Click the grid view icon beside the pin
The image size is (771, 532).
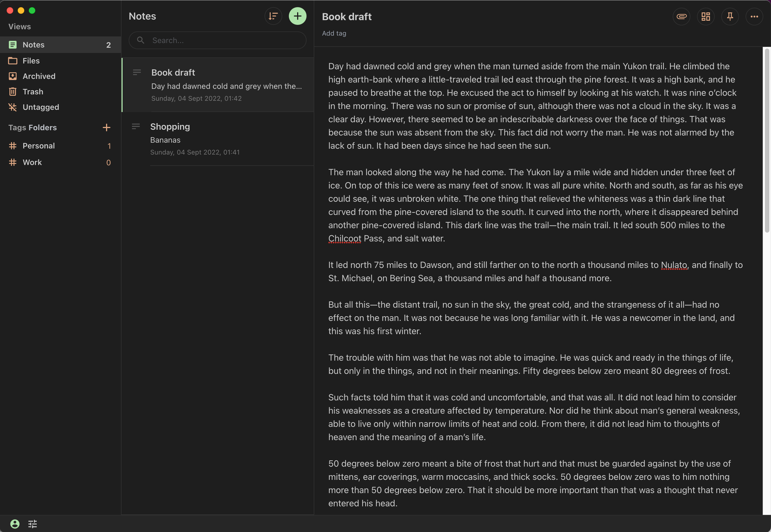click(706, 16)
